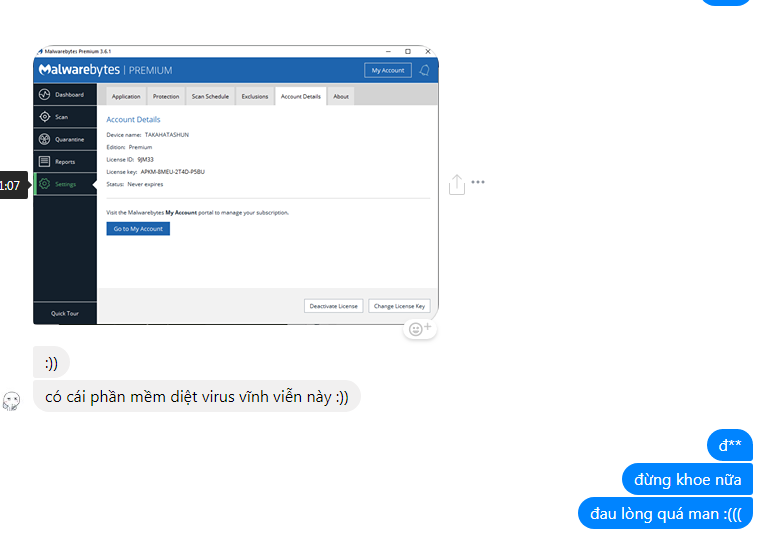Viewport: 761px width, 548px height.
Task: Switch to the Exclusions tab
Action: pos(255,97)
